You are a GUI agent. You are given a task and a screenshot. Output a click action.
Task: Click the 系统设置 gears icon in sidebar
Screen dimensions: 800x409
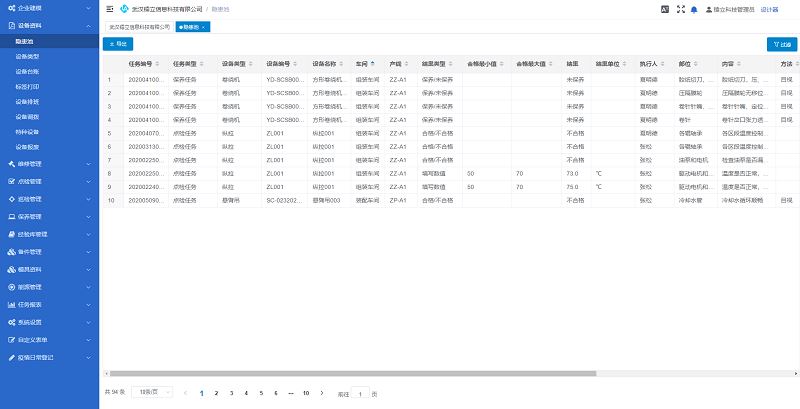tap(9, 322)
